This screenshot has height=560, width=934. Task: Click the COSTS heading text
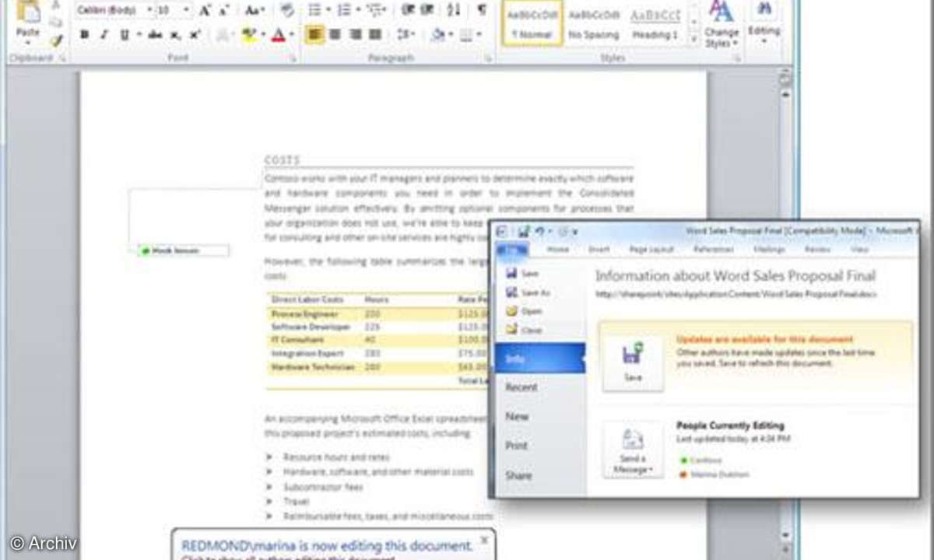click(282, 160)
